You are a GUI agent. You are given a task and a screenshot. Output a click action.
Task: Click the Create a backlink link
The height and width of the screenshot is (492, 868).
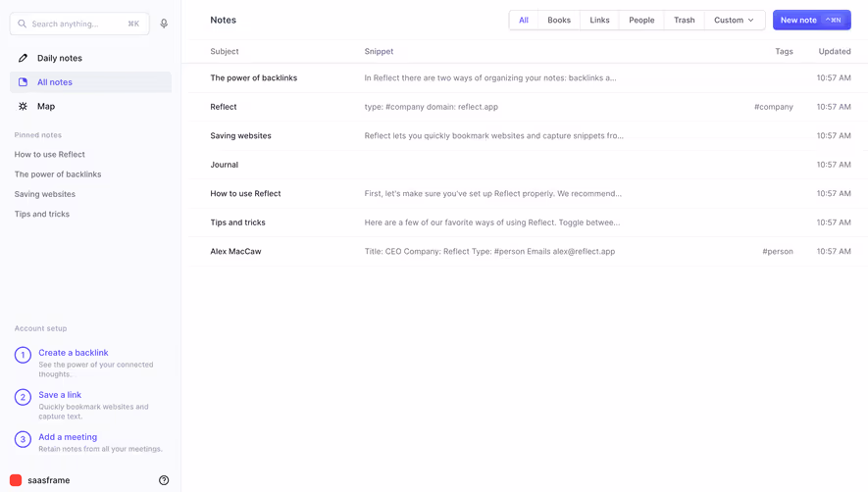(x=74, y=353)
